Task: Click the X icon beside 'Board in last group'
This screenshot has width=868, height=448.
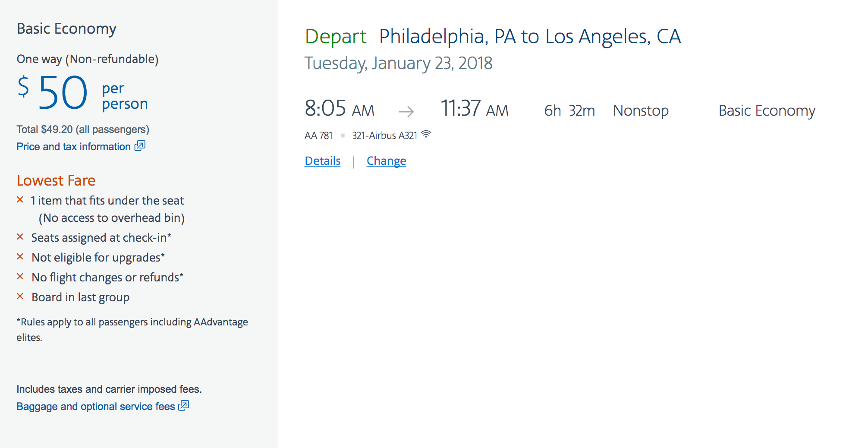Action: click(x=20, y=297)
